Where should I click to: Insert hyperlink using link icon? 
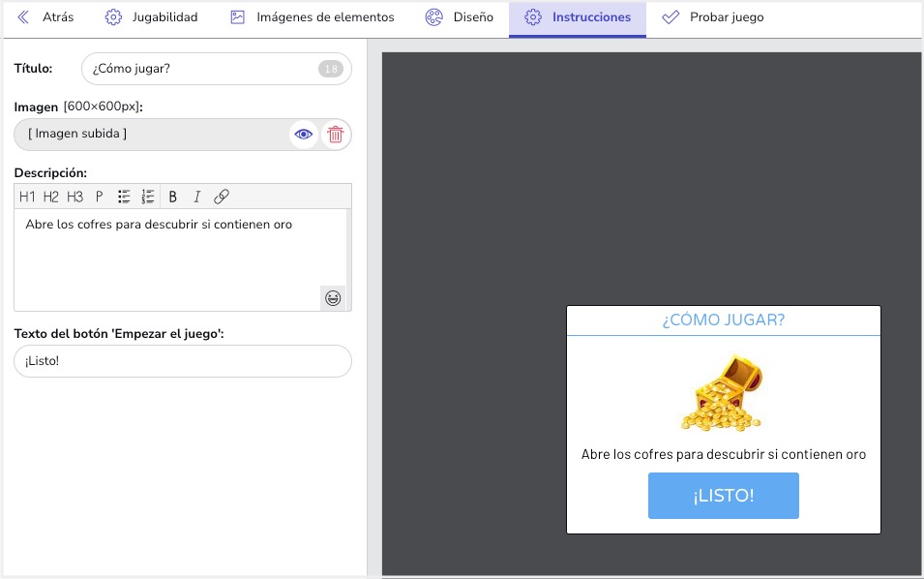point(222,197)
